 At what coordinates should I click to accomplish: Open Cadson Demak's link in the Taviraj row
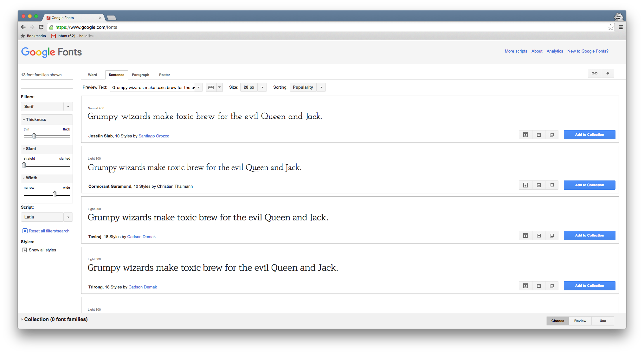141,237
